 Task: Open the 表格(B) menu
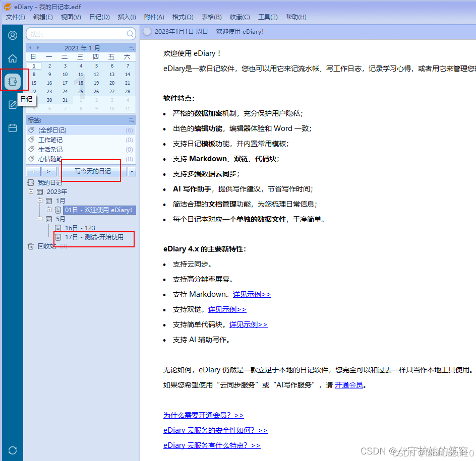click(x=212, y=17)
